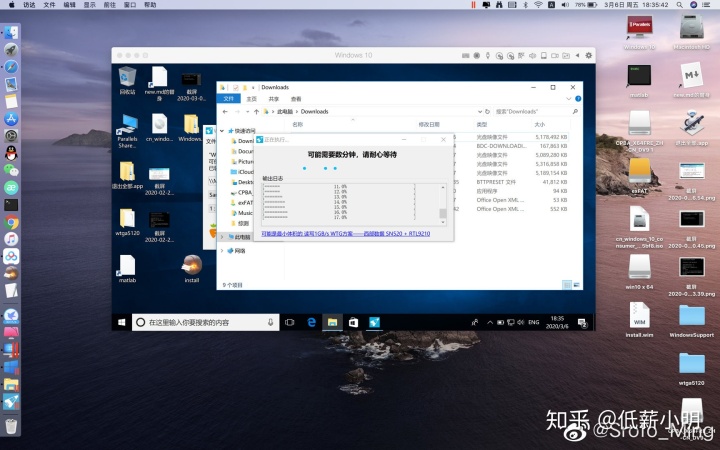
Task: Open the macOS 窗口 menu
Action: click(130, 5)
